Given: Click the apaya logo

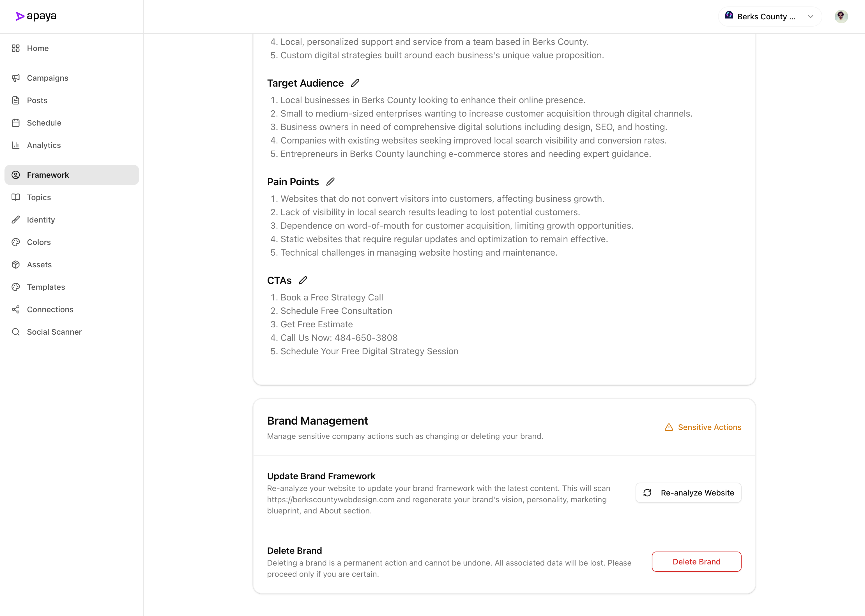Looking at the screenshot, I should [x=36, y=16].
